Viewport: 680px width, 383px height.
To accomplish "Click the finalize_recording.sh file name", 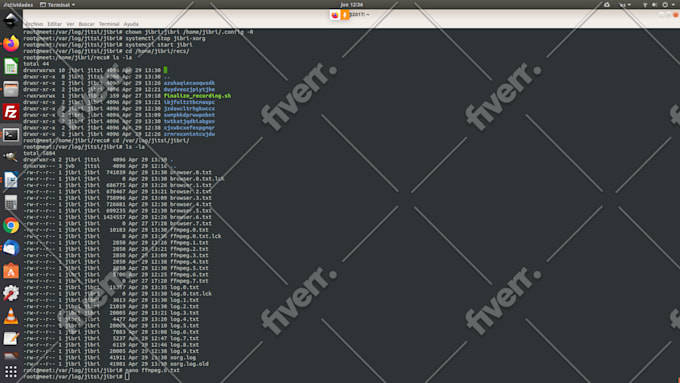I will coord(197,96).
